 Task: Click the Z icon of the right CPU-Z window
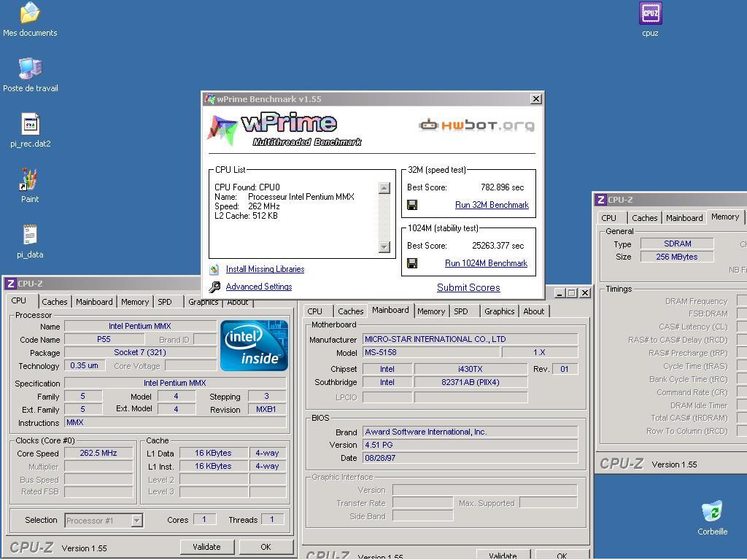coord(601,200)
